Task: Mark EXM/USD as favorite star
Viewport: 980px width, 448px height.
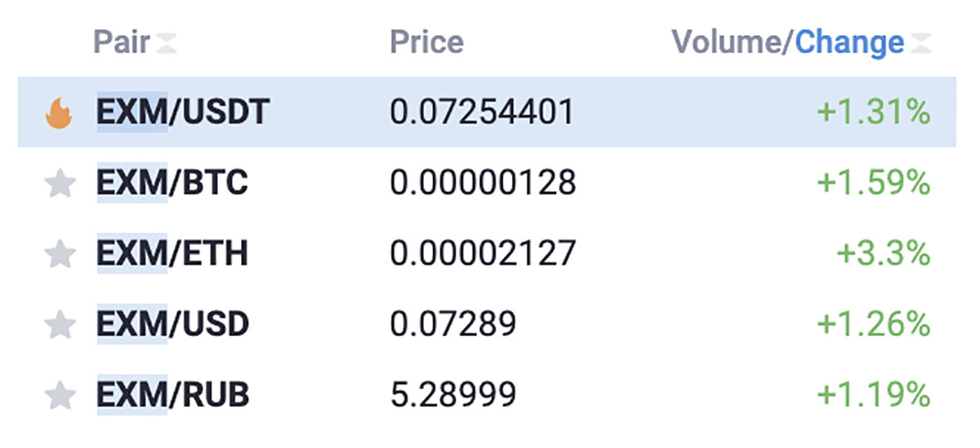Action: point(59,325)
